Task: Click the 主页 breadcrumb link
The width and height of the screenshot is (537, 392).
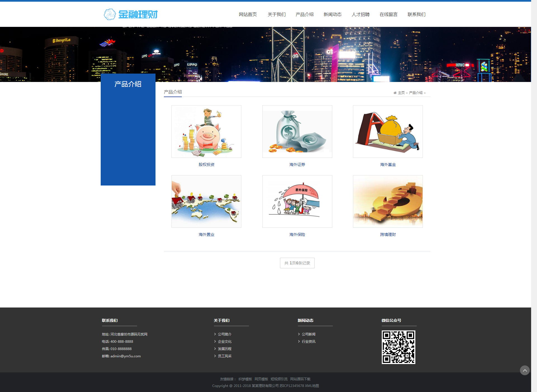Action: point(401,93)
